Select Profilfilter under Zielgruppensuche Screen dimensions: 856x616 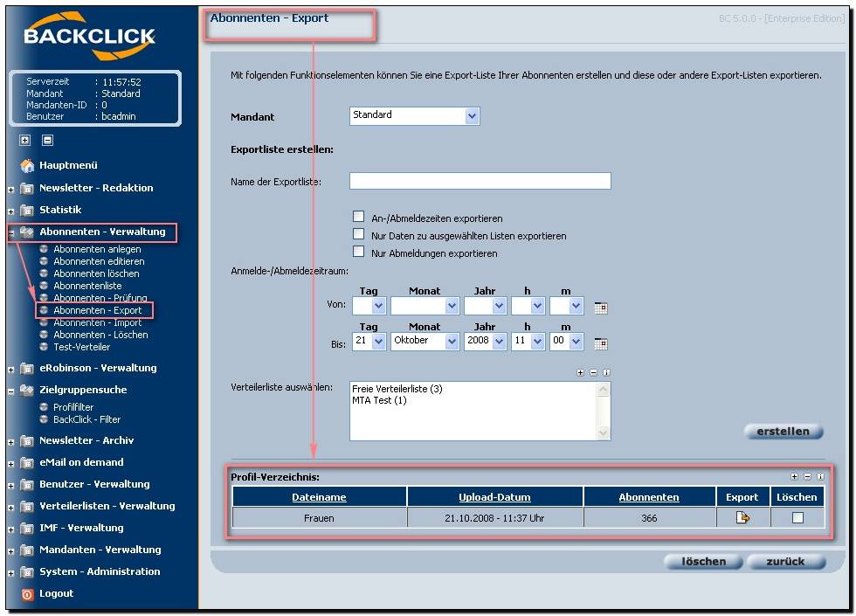tap(73, 407)
